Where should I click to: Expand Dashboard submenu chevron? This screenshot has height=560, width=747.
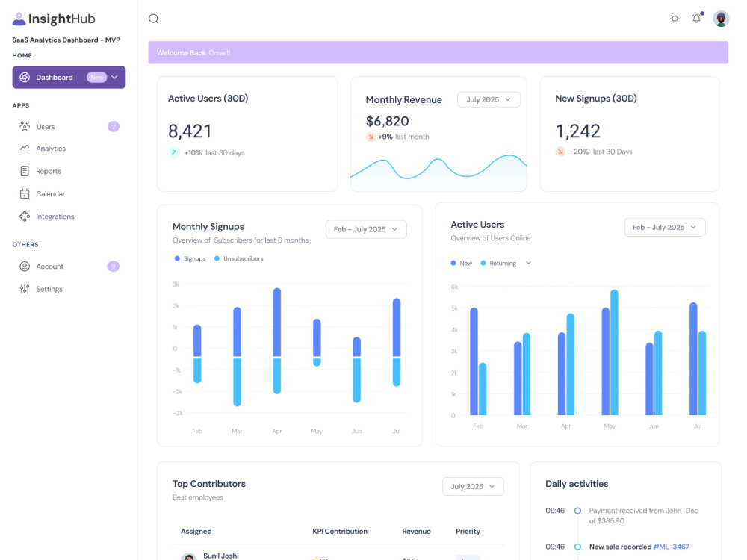pos(114,77)
